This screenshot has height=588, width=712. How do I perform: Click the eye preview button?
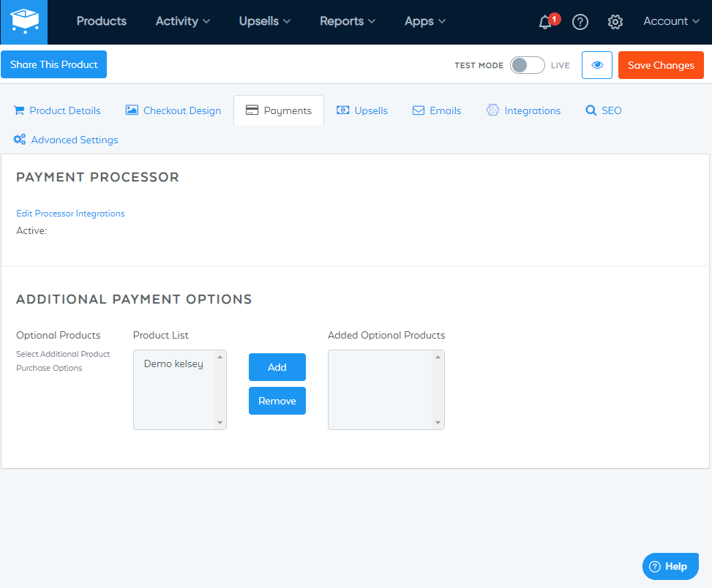click(x=597, y=65)
